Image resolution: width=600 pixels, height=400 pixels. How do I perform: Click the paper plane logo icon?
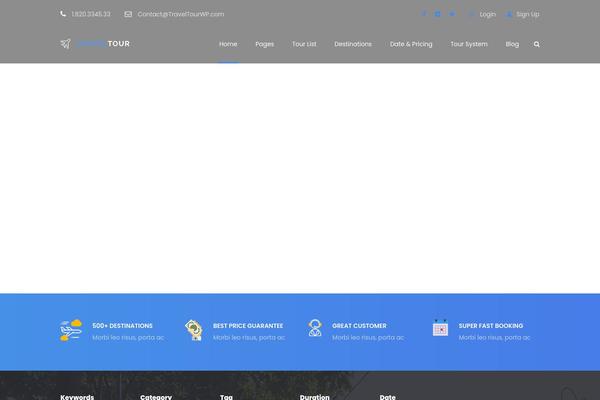(66, 44)
